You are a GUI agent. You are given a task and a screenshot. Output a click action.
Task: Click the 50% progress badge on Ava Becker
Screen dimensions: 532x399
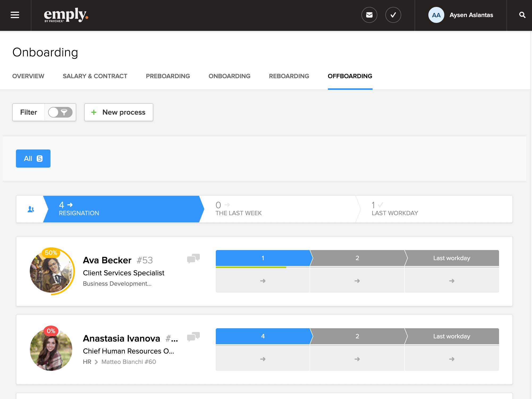click(x=51, y=253)
